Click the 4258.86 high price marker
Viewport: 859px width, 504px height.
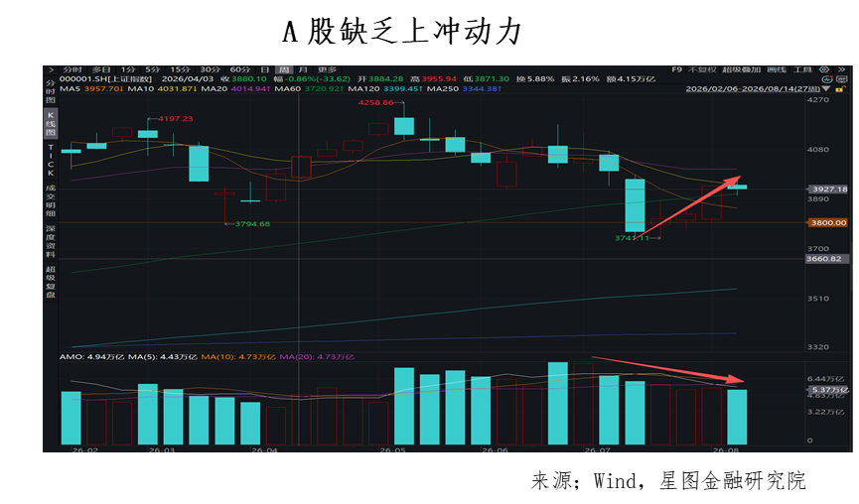[375, 102]
